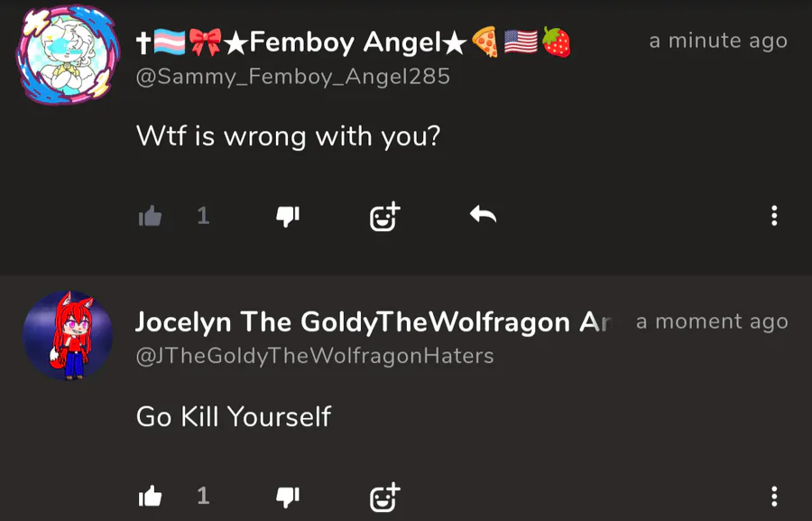Dislike the Femboy Angel comment
The image size is (812, 521).
pos(288,216)
